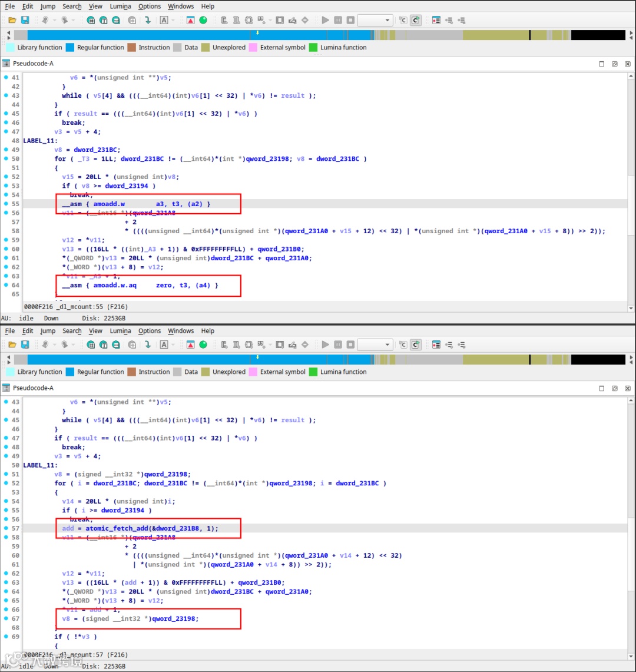Viewport: 636px width, 672px height.
Task: Click 'amoadd.w' asm text on top window line 55
Action: 109,204
